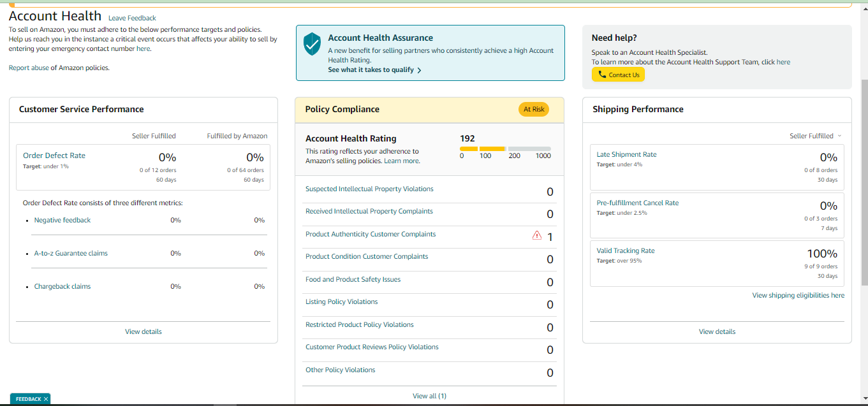Click the Policy Compliance heading

click(342, 109)
